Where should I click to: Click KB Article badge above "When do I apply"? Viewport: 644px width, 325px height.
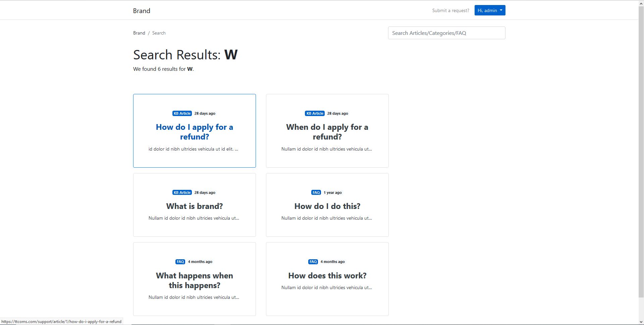(x=315, y=113)
